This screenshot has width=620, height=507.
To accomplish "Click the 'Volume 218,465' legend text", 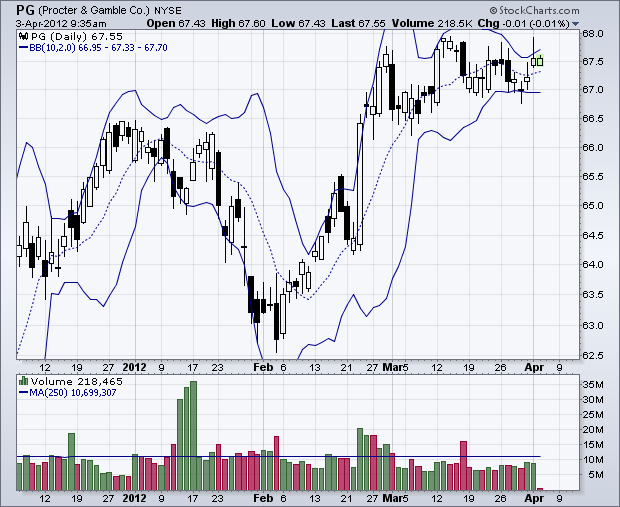I will tap(77, 382).
